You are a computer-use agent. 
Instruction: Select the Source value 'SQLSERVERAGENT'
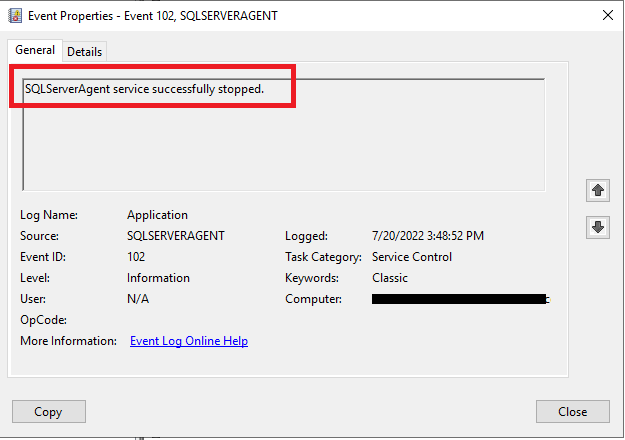176,236
